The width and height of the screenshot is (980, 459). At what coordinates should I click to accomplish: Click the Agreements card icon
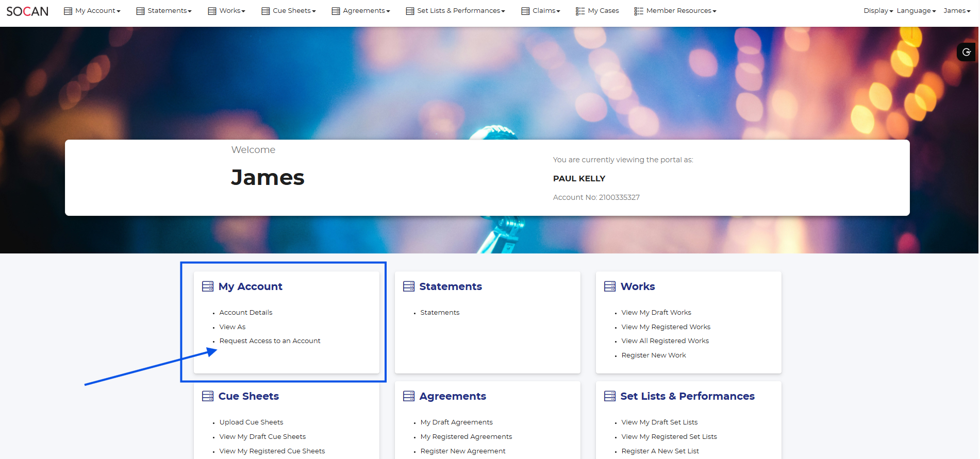pos(409,396)
